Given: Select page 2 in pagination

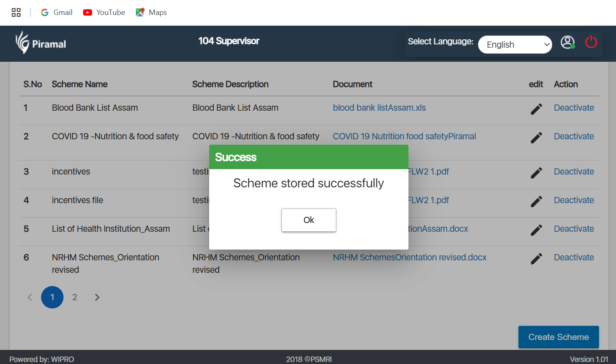Looking at the screenshot, I should pyautogui.click(x=75, y=297).
